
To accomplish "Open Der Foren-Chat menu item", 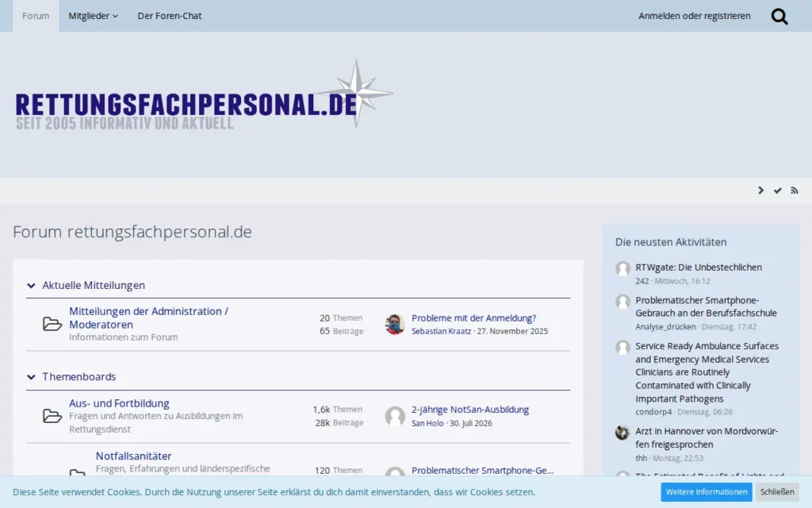I will 170,16.
